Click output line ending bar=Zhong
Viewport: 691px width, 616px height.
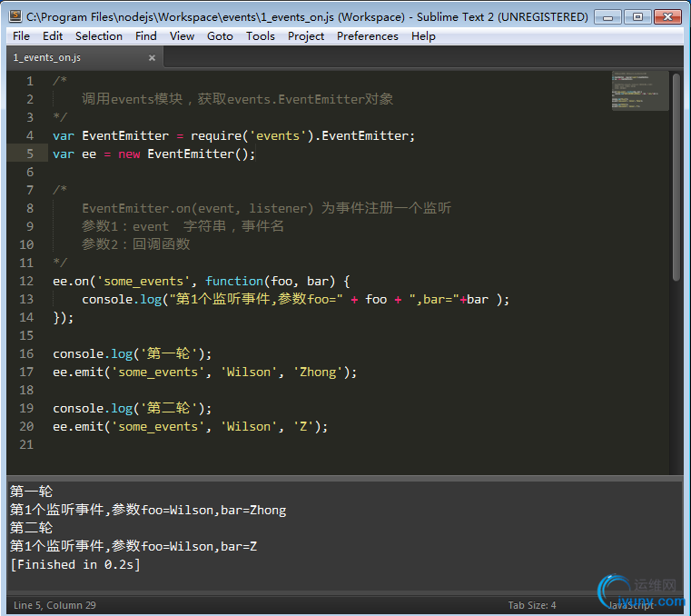(148, 511)
